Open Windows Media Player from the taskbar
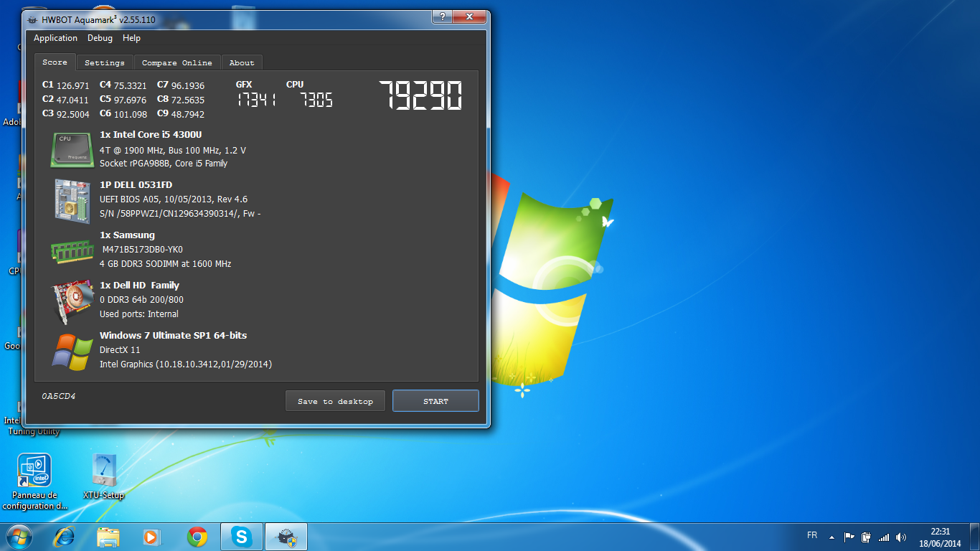 [x=152, y=537]
